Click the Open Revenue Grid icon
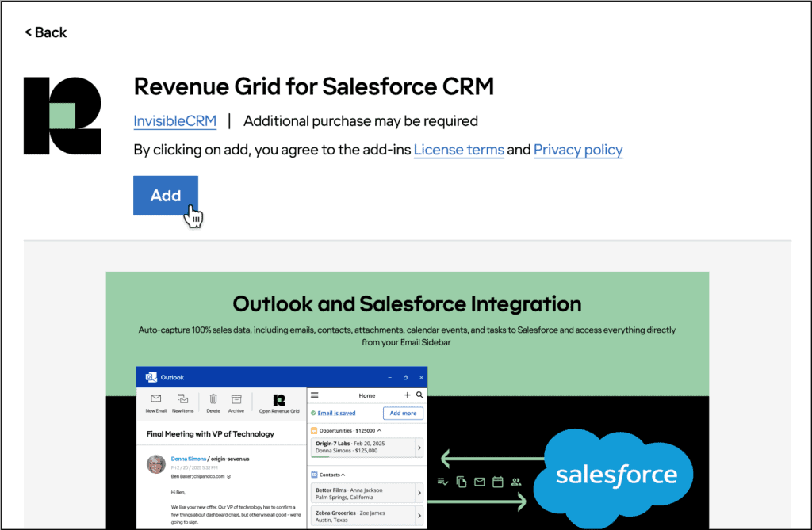Viewport: 812px width, 530px height. coord(278,399)
